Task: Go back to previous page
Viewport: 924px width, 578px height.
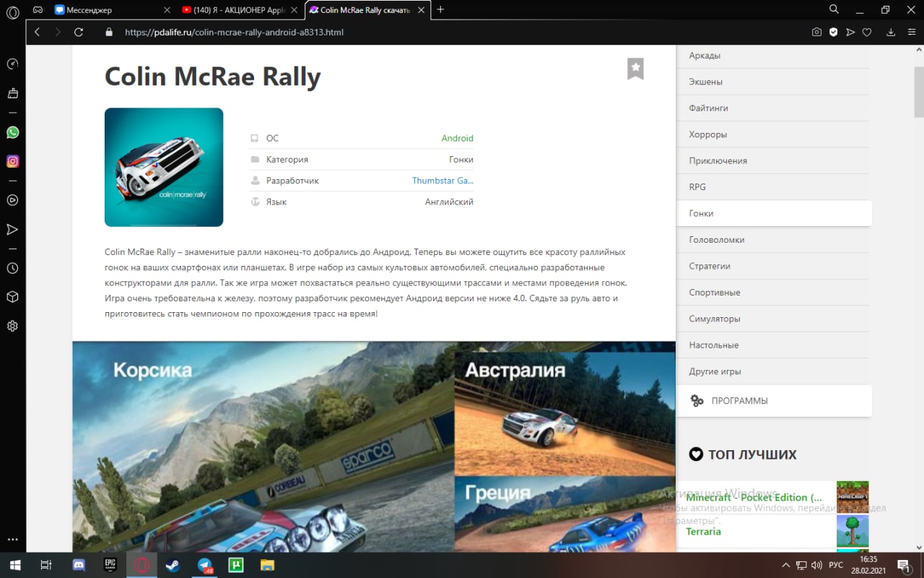Action: coord(37,32)
